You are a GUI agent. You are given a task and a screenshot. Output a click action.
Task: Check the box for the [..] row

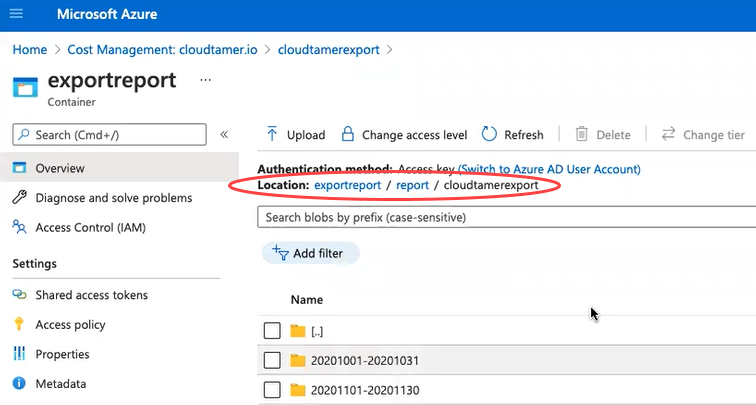click(272, 331)
